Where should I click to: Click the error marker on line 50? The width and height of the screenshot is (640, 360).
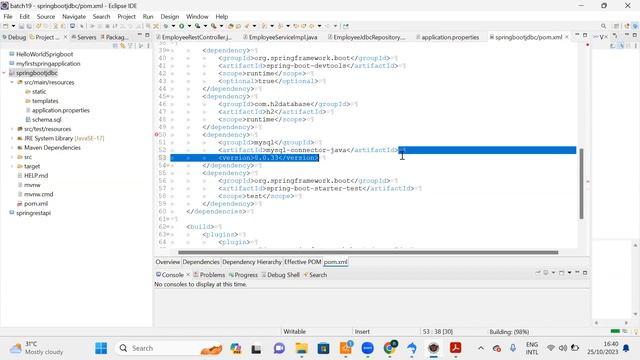[157, 135]
